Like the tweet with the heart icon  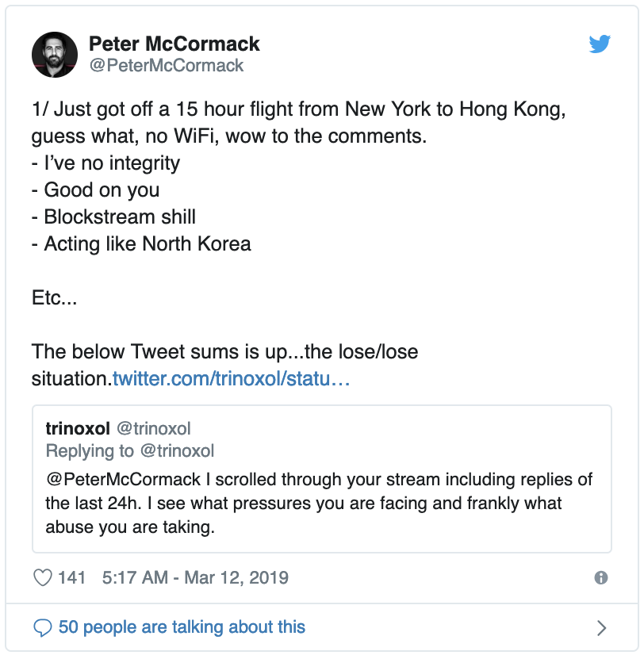[42, 578]
